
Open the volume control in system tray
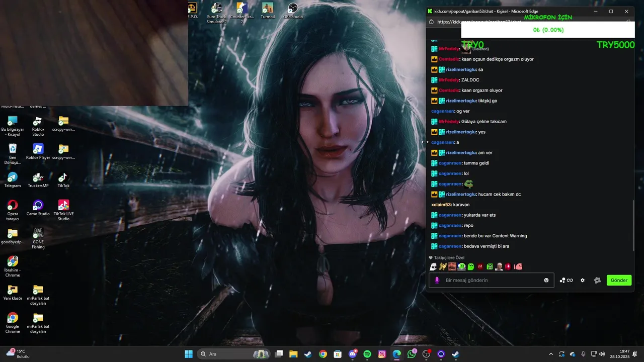[603, 354]
